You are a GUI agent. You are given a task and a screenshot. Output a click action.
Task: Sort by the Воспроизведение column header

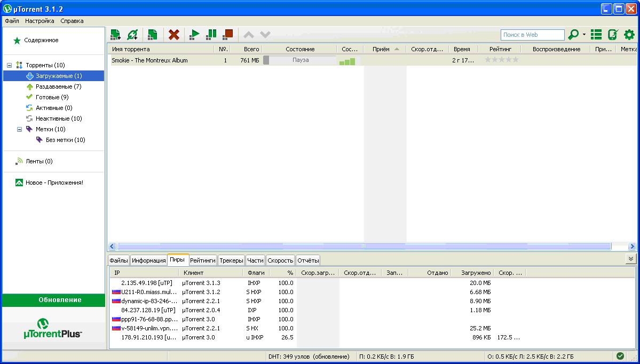click(556, 49)
